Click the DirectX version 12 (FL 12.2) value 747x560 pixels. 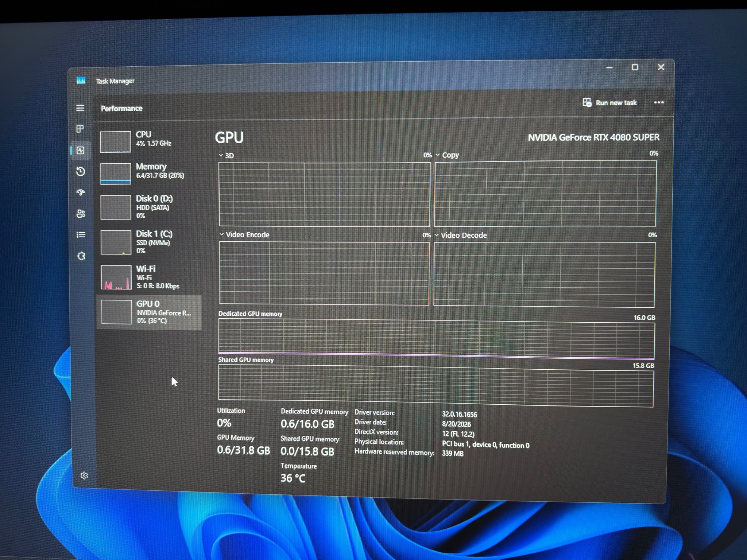[458, 434]
